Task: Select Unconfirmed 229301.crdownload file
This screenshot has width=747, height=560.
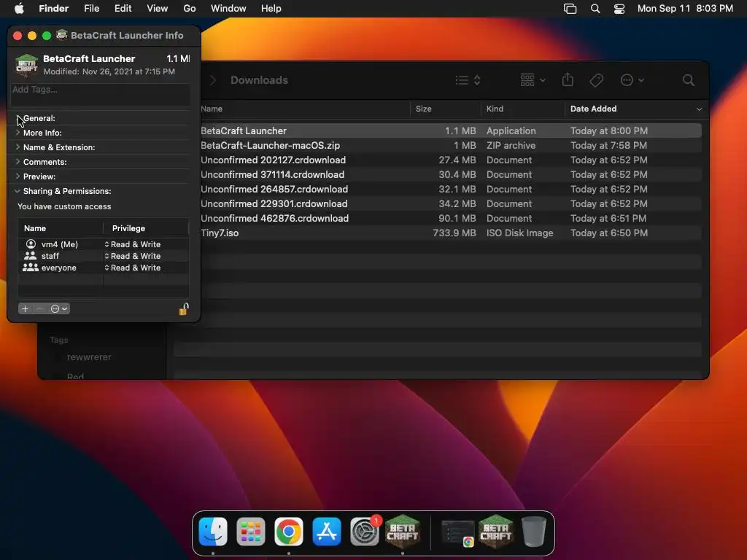Action: pos(450,204)
